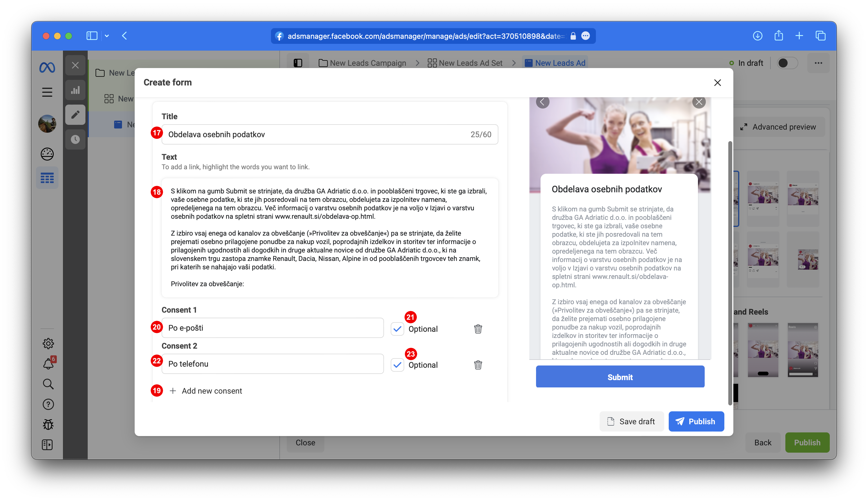The height and width of the screenshot is (501, 868).
Task: Open the bug report icon
Action: click(x=48, y=425)
